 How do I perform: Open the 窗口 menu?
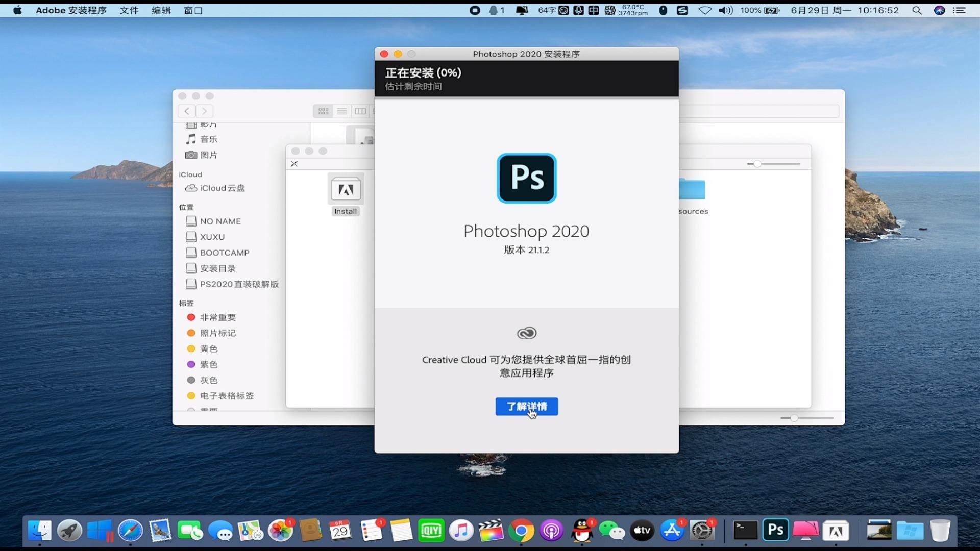193,10
